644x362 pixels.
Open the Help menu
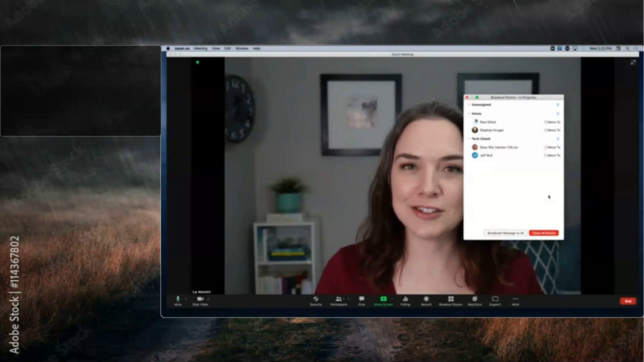pos(257,49)
